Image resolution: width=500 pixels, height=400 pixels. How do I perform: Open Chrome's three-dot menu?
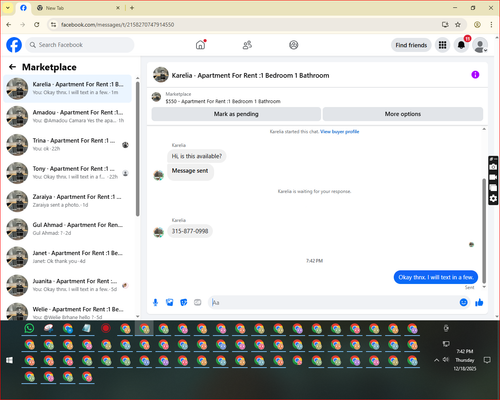[x=491, y=24]
